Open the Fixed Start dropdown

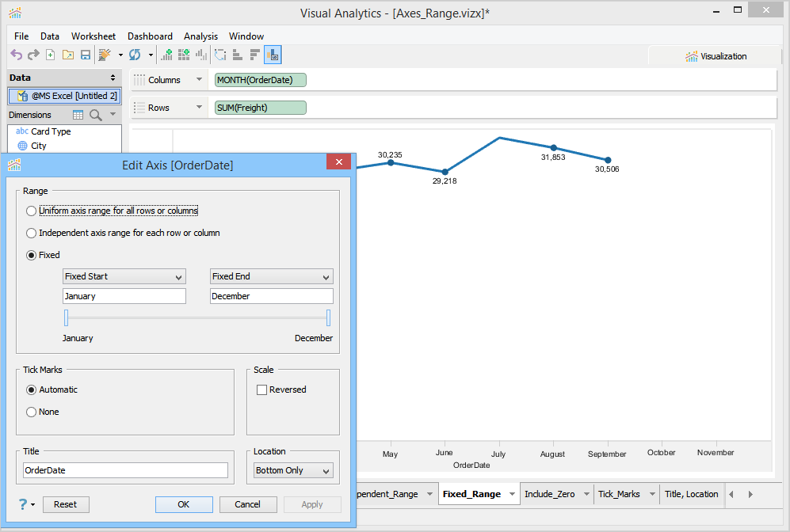pyautogui.click(x=124, y=276)
